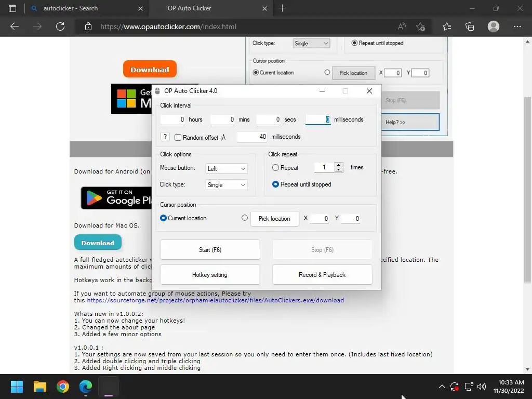Click the browser forward arrow
532x399 pixels.
point(37,26)
